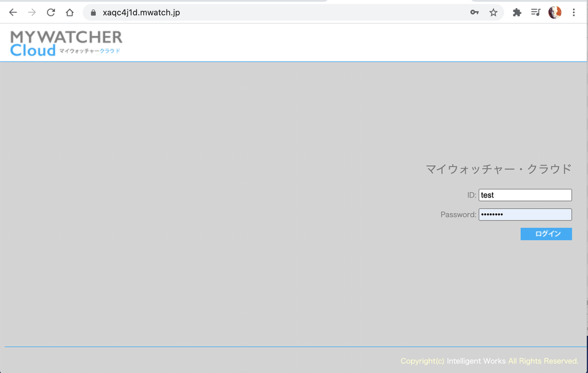Screen dimensions: 588x373
Task: Click the ID: label
Action: (471, 196)
